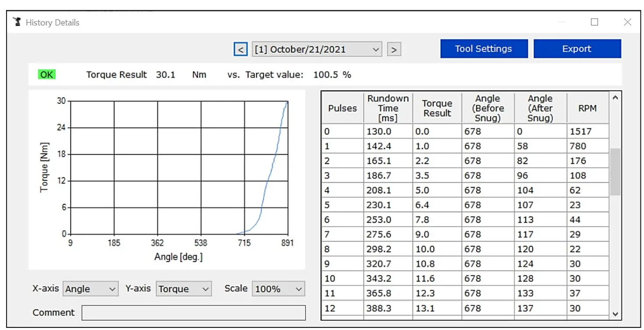Select rundown time cell 230.1

pos(388,205)
